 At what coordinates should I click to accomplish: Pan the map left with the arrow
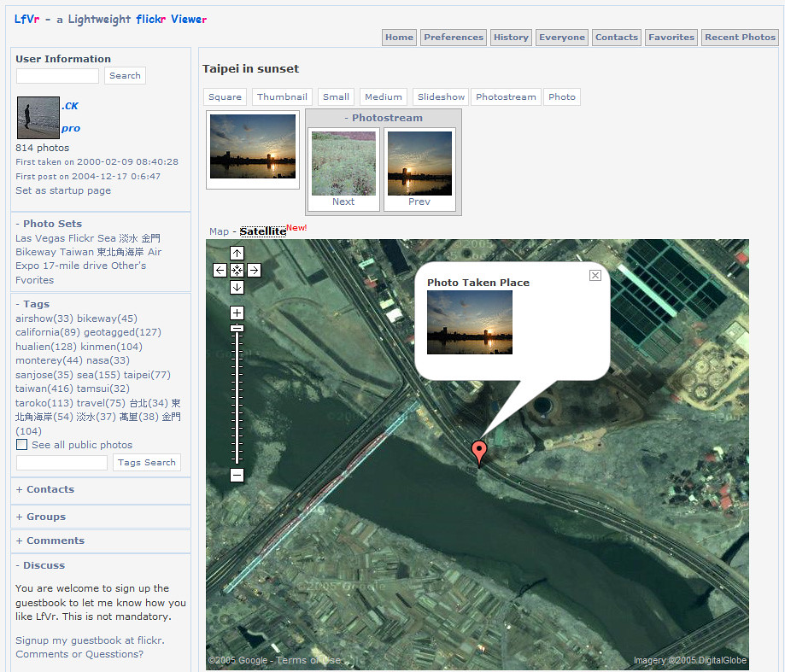(x=220, y=270)
